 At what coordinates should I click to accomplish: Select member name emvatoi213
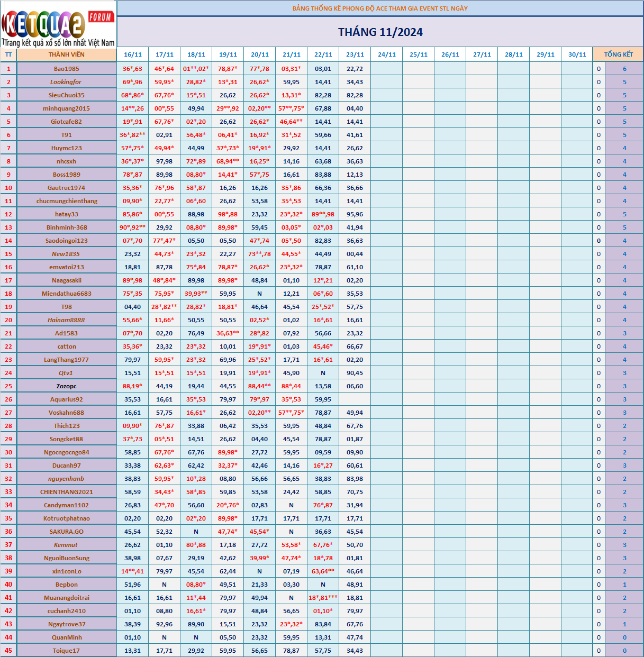[x=67, y=267]
